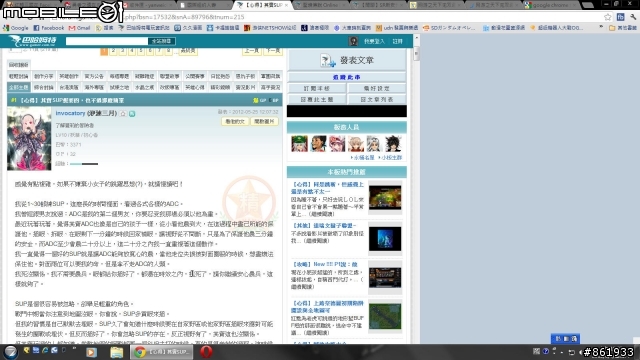Screen dimensions: 640x360
Task: Open the media player taskbar icon
Action: tap(91, 351)
